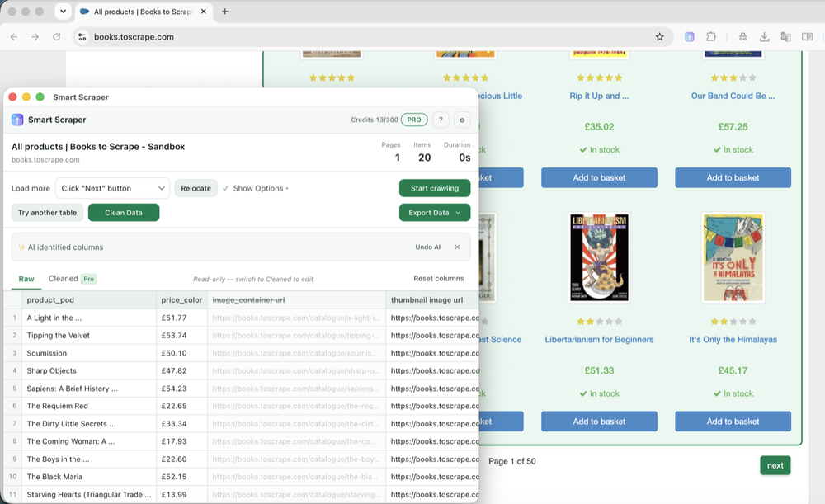825x504 pixels.
Task: Click the sparkle icon beside AI identified columns
Action: (x=21, y=247)
